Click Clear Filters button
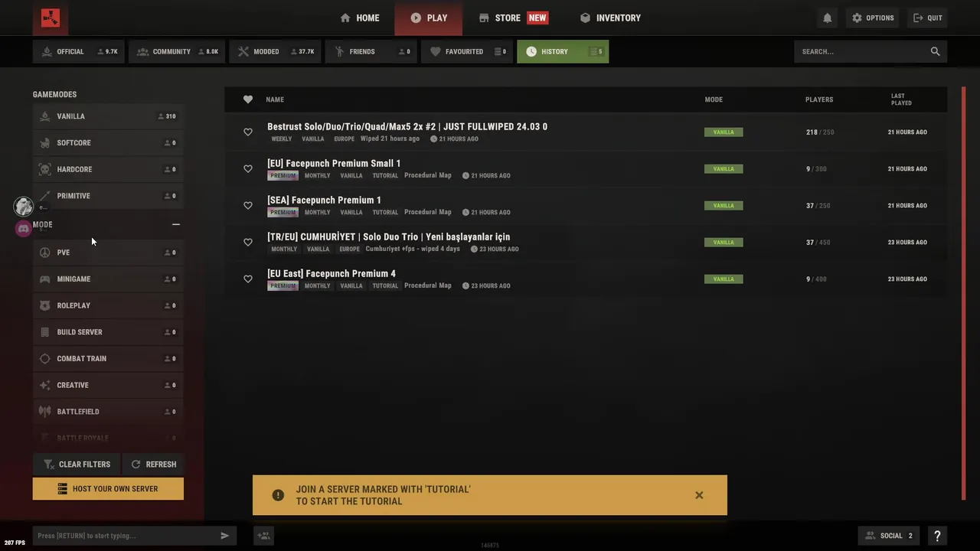 [77, 465]
